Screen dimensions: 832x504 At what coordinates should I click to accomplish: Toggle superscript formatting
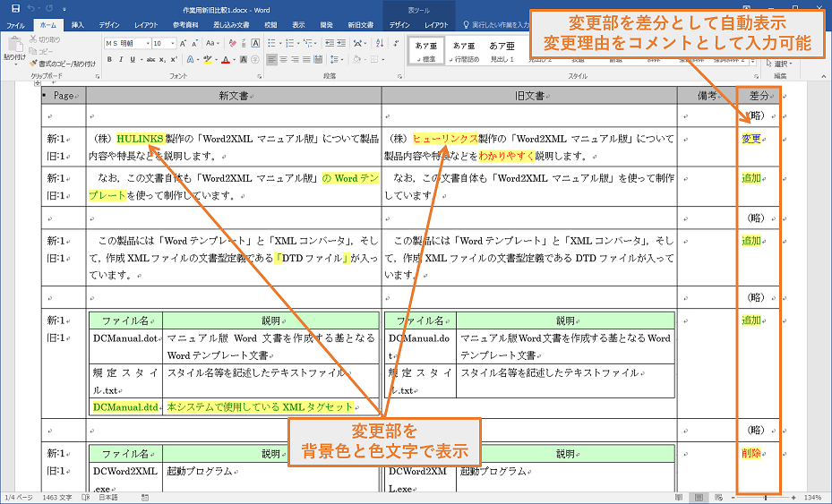[x=174, y=59]
